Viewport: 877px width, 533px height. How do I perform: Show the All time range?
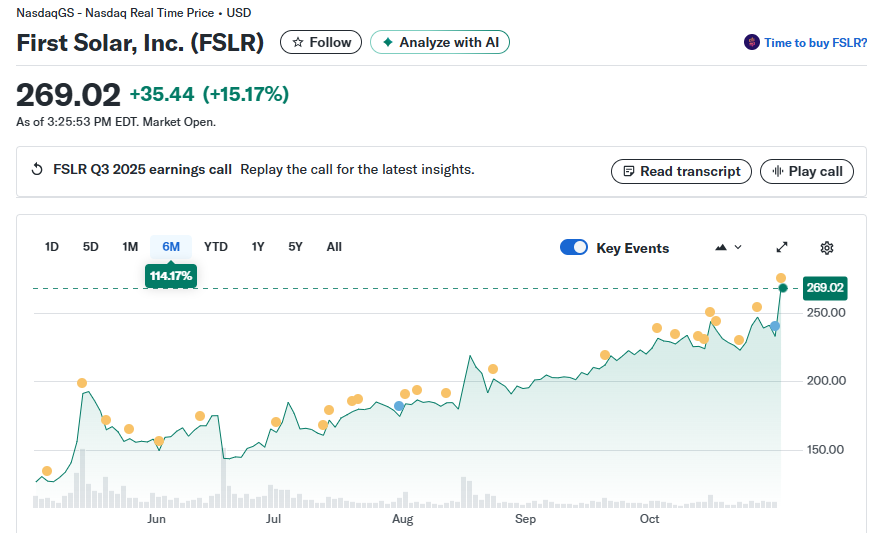pos(334,247)
